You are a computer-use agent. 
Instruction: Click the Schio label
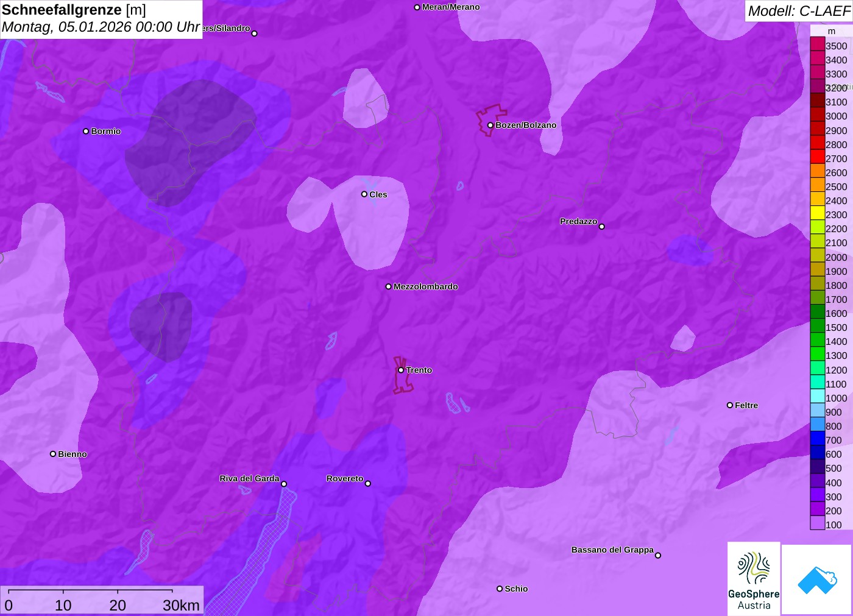coord(516,589)
